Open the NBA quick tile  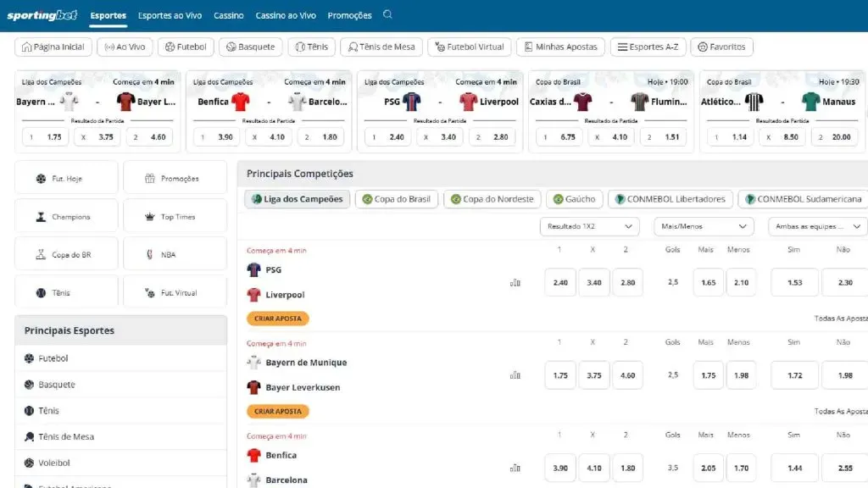[x=175, y=254]
